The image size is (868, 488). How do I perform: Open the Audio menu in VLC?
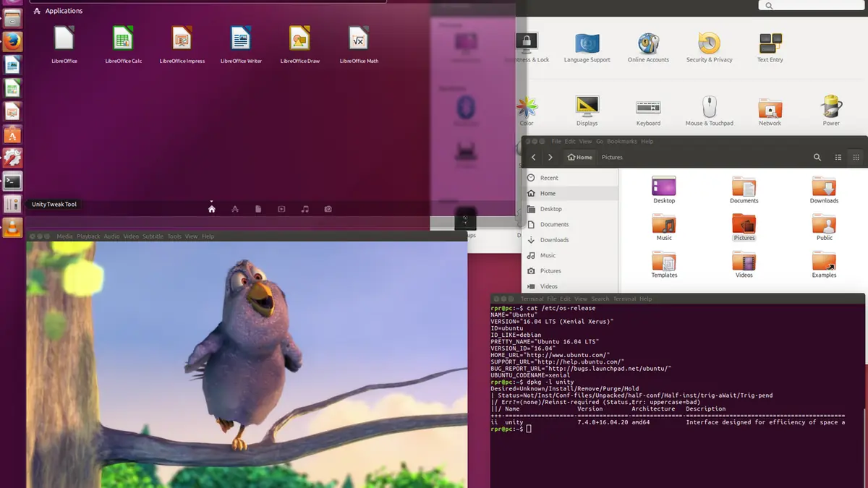tap(111, 236)
